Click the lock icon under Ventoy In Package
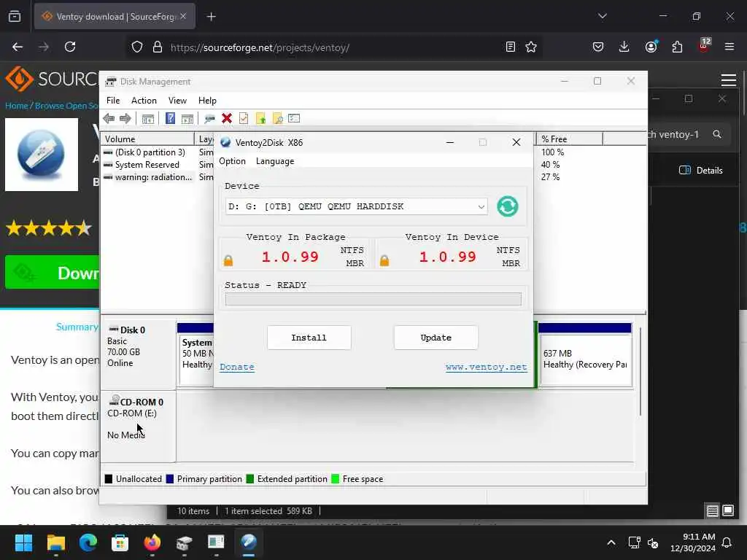 tap(228, 260)
